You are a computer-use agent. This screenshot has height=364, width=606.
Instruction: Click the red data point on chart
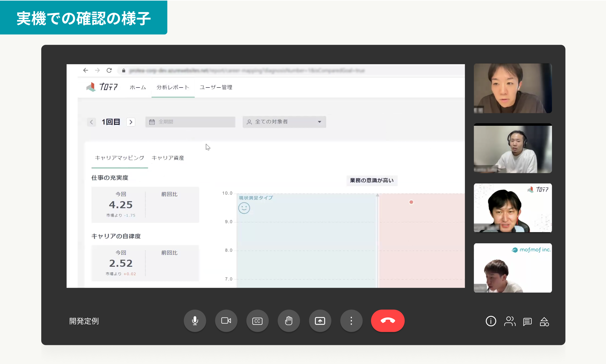click(x=411, y=202)
